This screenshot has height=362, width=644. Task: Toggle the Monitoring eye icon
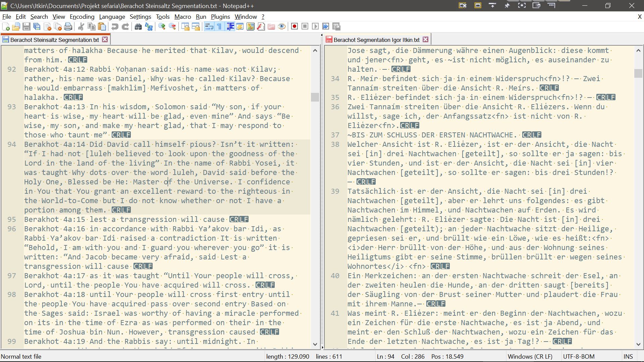[x=282, y=26]
